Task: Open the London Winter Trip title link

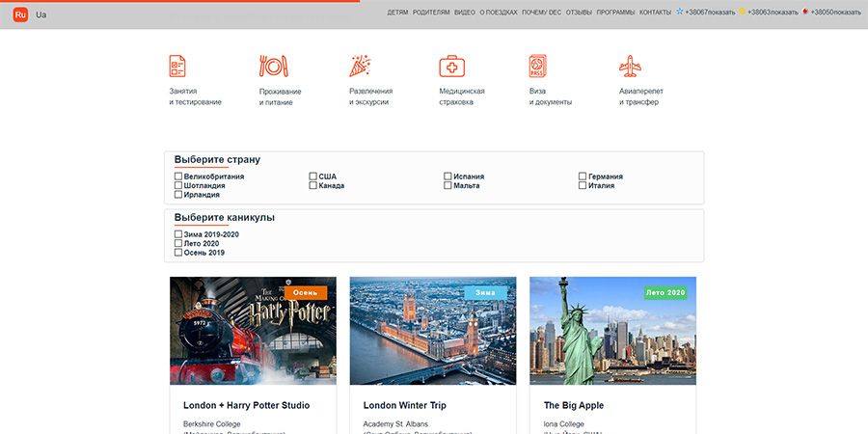Action: 405,405
